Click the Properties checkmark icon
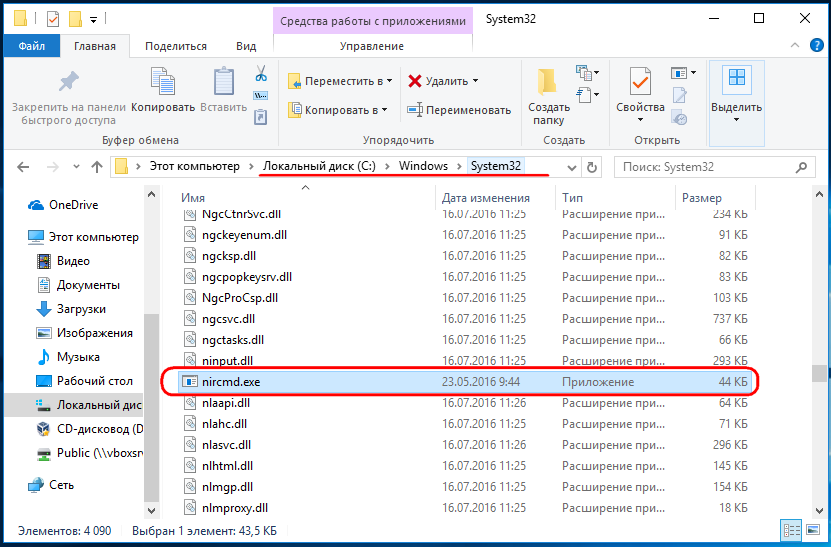 pyautogui.click(x=640, y=82)
